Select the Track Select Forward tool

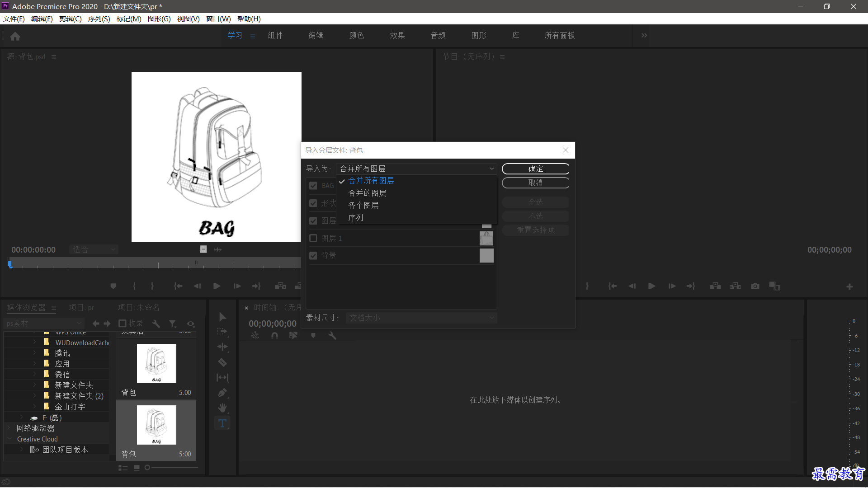[x=222, y=332]
